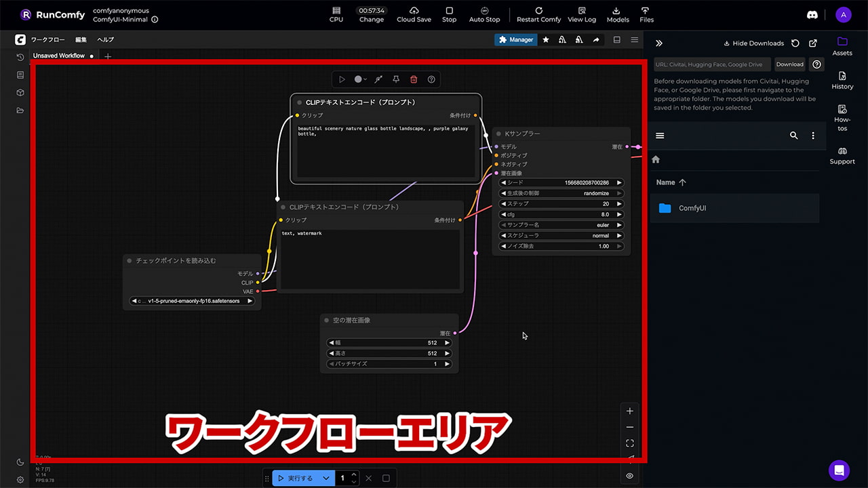
Task: Click the red trash icon in node toolbar
Action: 414,79
